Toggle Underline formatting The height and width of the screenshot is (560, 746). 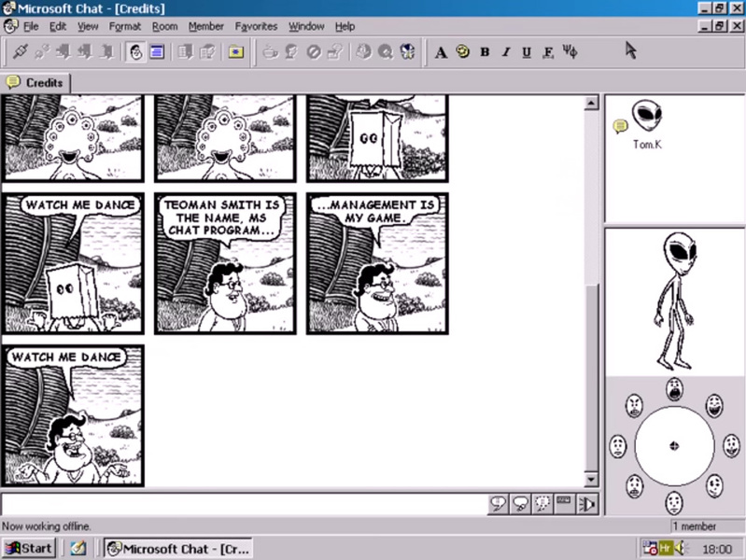coord(527,52)
